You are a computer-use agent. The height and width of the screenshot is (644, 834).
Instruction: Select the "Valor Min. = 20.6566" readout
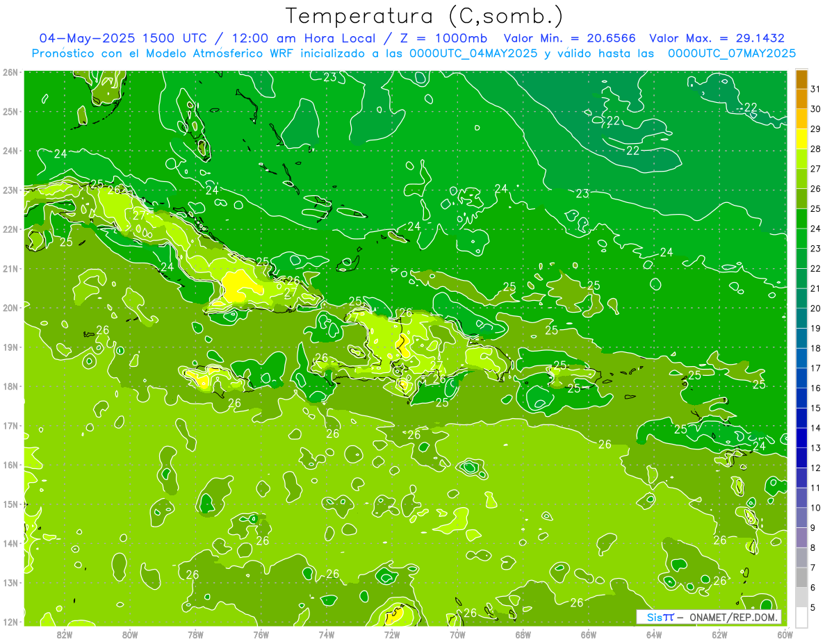click(570, 38)
